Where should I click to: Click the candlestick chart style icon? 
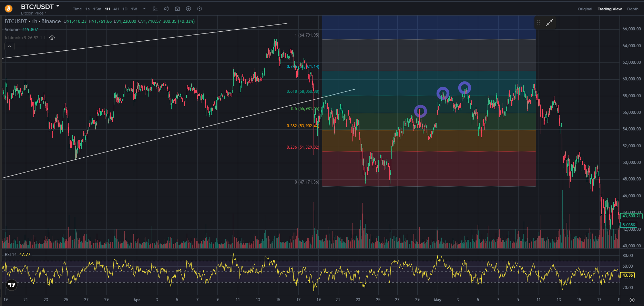[166, 9]
